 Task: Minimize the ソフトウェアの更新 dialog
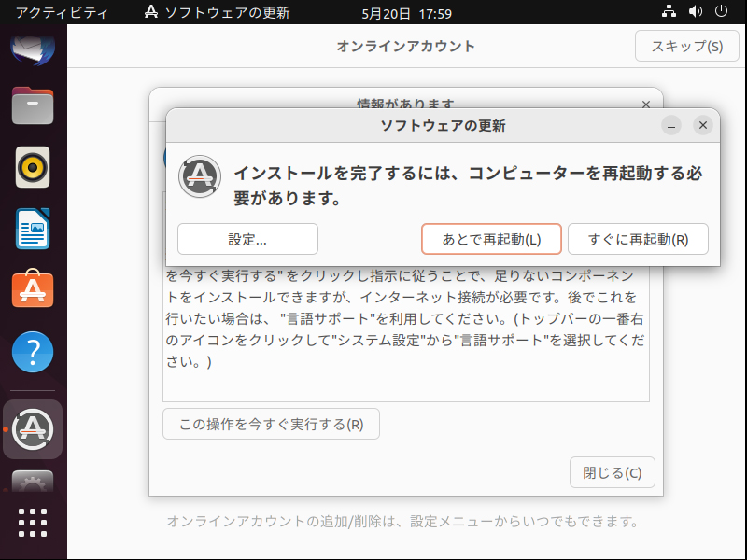coord(671,126)
